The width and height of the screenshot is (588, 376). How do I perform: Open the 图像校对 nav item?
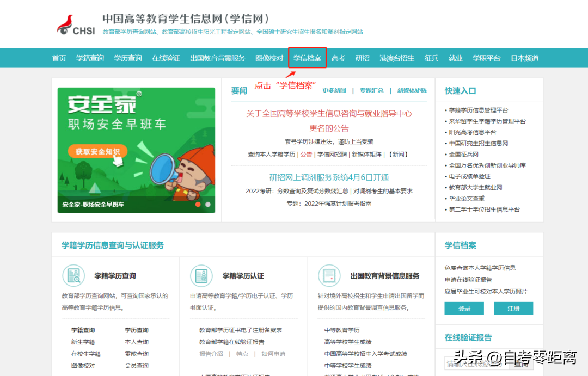tap(269, 58)
